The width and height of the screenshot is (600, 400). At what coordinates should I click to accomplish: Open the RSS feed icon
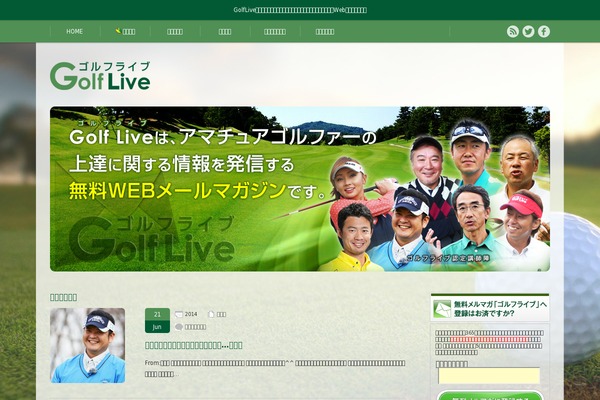tap(512, 31)
